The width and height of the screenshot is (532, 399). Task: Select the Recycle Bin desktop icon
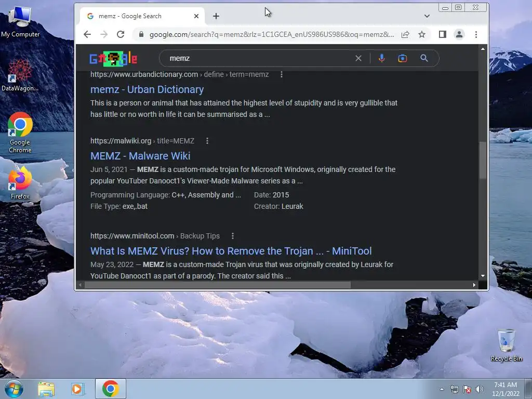[x=506, y=345]
